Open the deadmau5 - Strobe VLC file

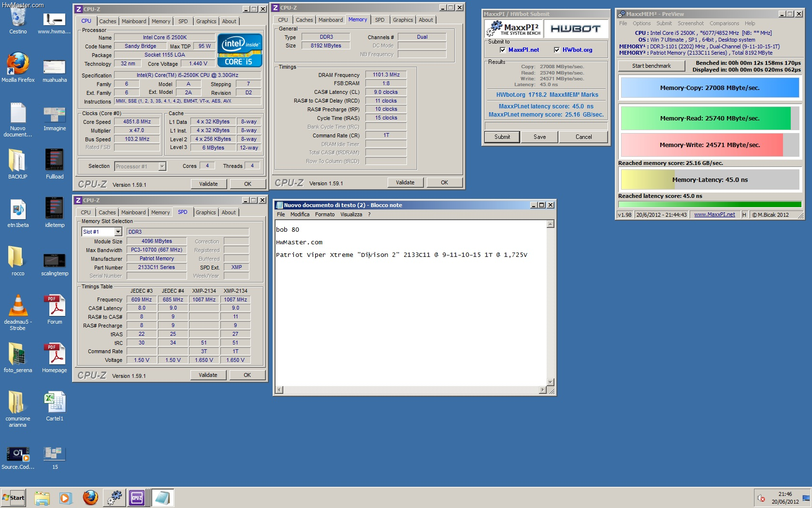tap(18, 312)
